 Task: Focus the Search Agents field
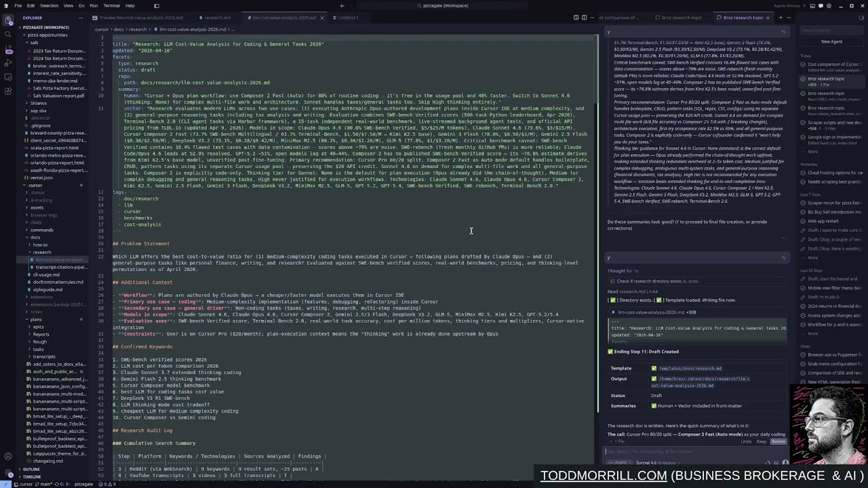tap(831, 30)
